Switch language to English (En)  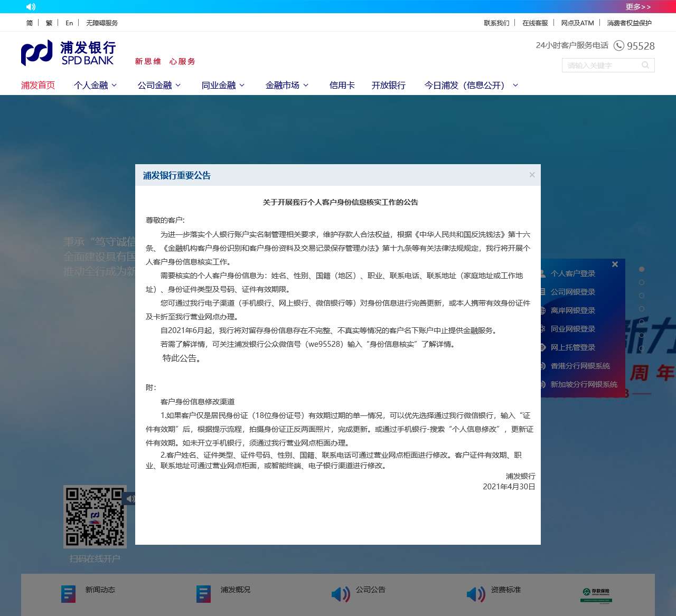coord(69,23)
